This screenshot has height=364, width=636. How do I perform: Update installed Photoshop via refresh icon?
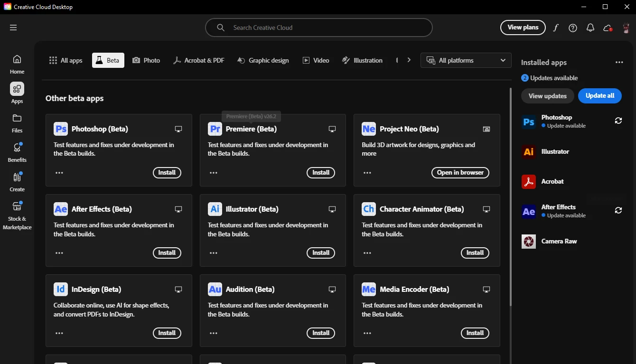tap(618, 121)
